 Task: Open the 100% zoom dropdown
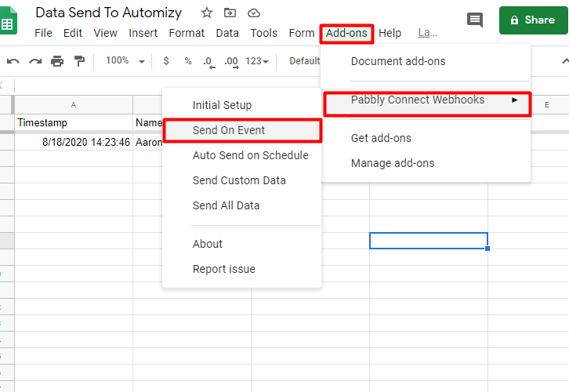(x=125, y=60)
